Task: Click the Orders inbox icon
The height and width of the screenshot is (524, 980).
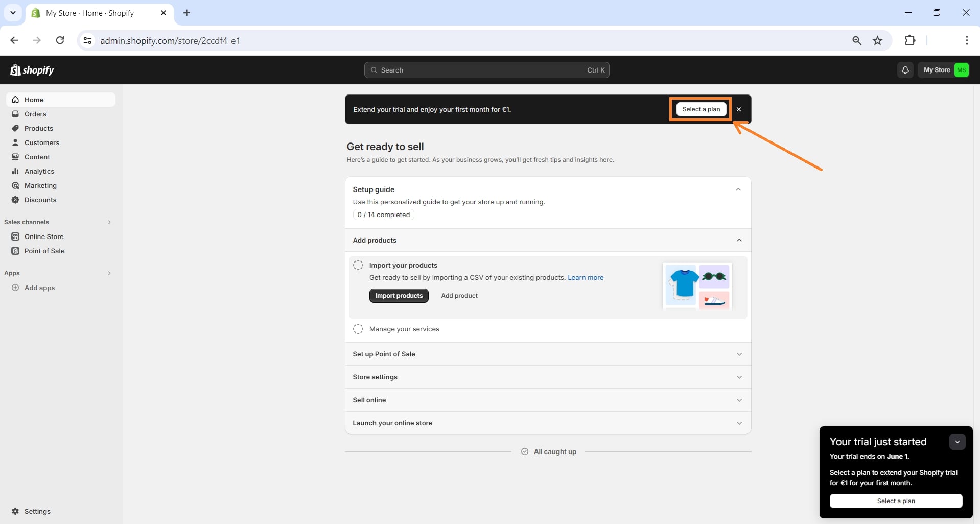Action: [15, 114]
